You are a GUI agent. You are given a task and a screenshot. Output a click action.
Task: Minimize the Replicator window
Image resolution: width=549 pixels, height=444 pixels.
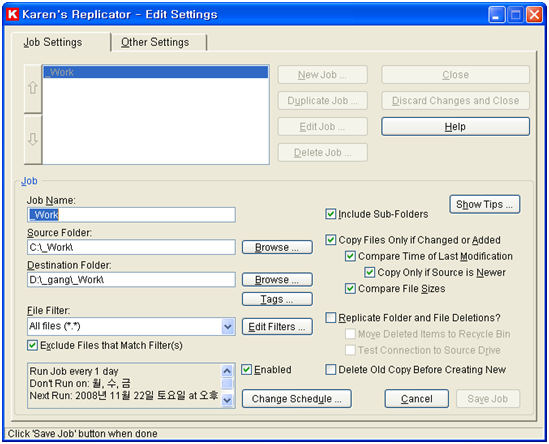point(496,15)
